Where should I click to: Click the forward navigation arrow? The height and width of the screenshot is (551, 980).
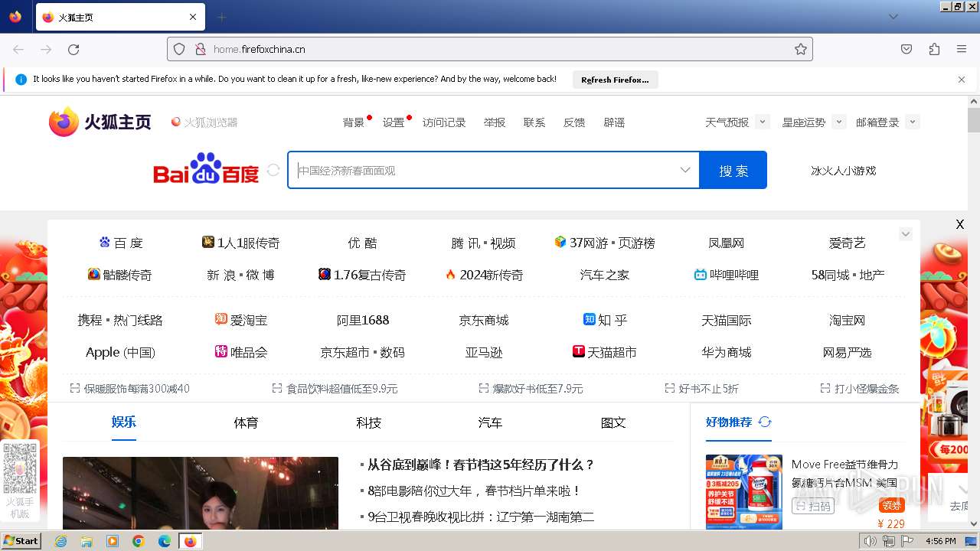point(46,49)
